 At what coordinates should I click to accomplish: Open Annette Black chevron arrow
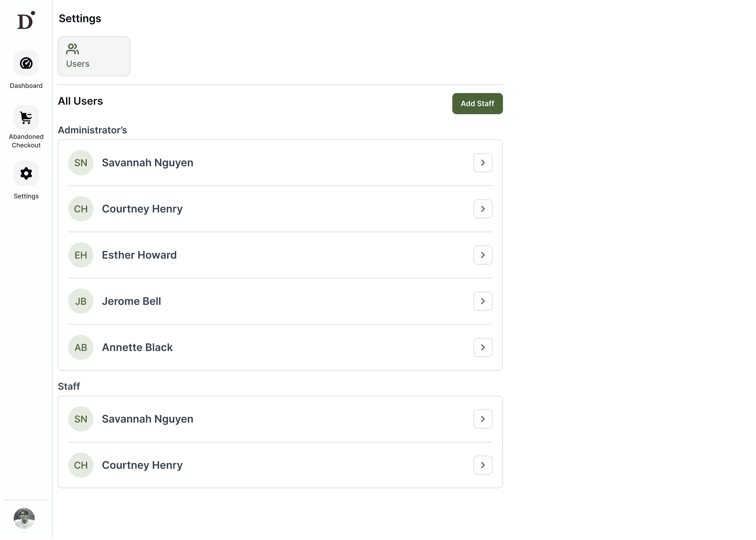[483, 348]
